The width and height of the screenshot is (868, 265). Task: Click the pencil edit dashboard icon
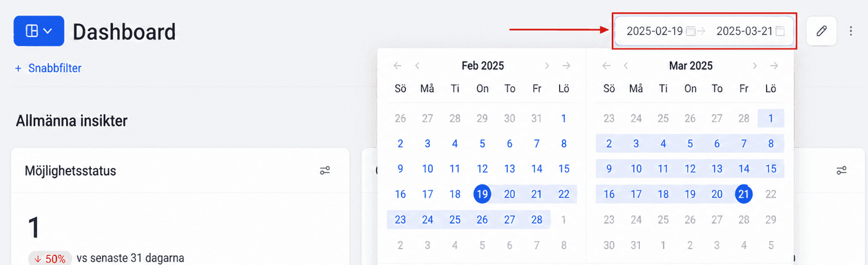(x=821, y=31)
